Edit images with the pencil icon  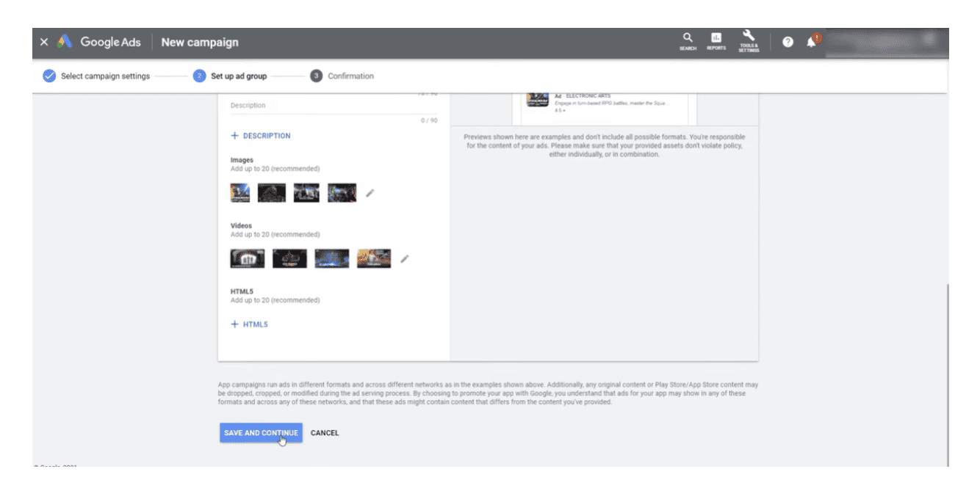coord(370,193)
